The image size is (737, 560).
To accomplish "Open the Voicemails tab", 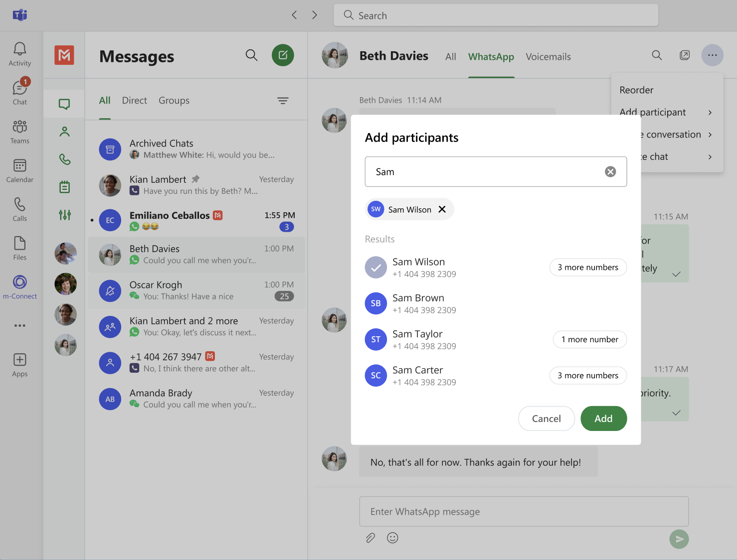I will click(549, 57).
